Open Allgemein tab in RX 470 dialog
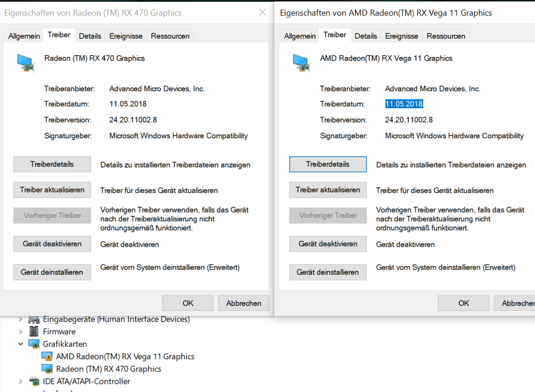This screenshot has height=392, width=535. click(24, 36)
